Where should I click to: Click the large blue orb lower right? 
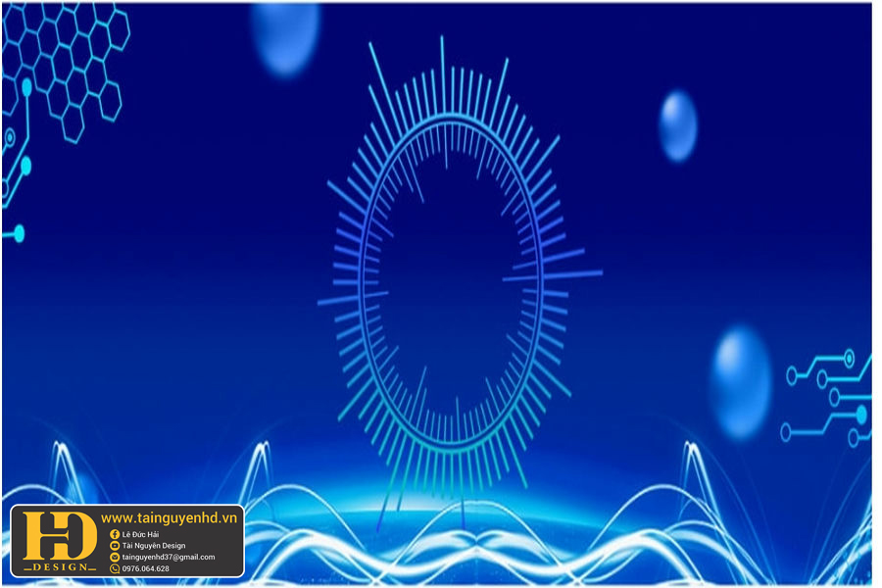741,380
